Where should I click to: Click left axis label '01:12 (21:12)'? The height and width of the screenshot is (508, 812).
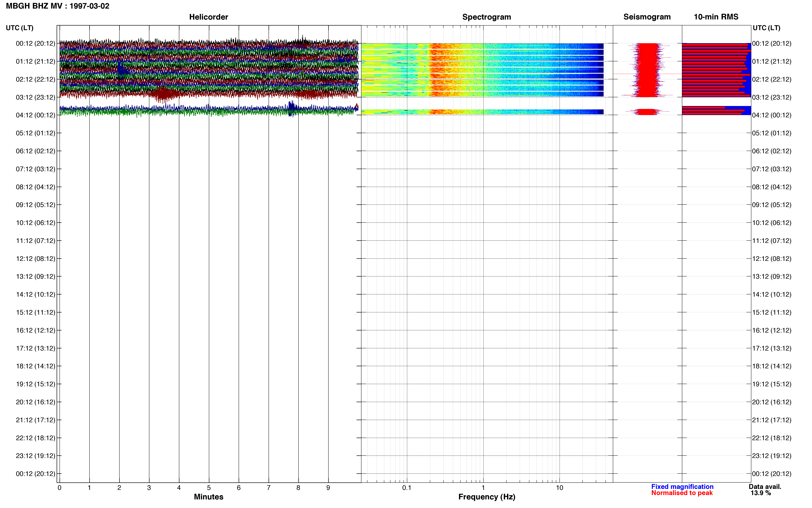(36, 61)
